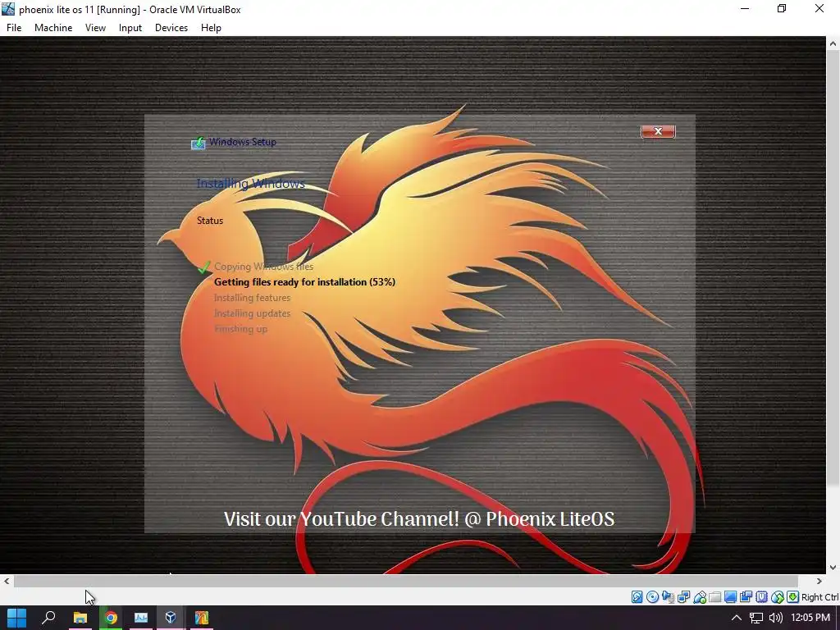Image resolution: width=840 pixels, height=630 pixels.
Task: Click the audio status icon in VirtualBox
Action: point(668,597)
